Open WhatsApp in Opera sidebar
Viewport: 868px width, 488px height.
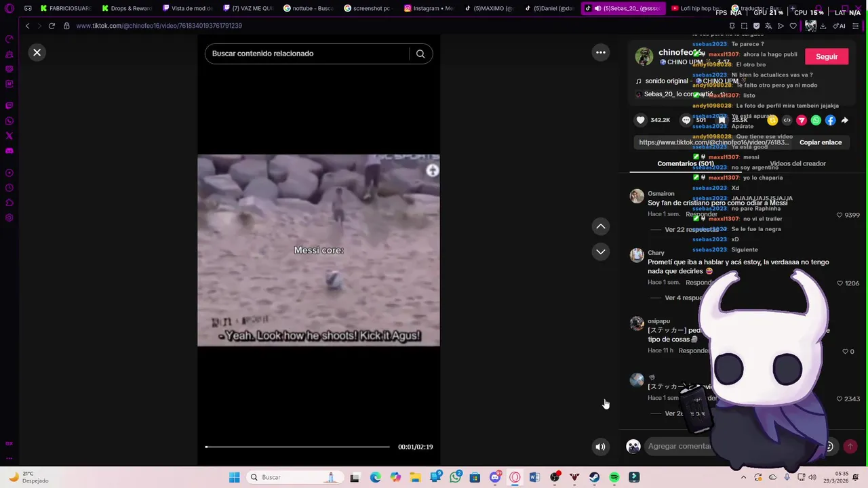point(9,121)
